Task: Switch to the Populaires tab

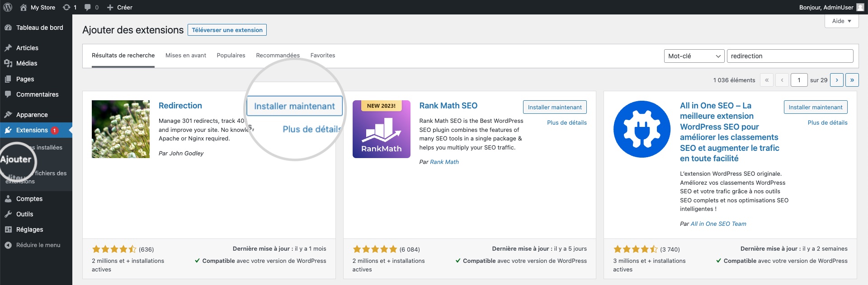Action: point(231,56)
